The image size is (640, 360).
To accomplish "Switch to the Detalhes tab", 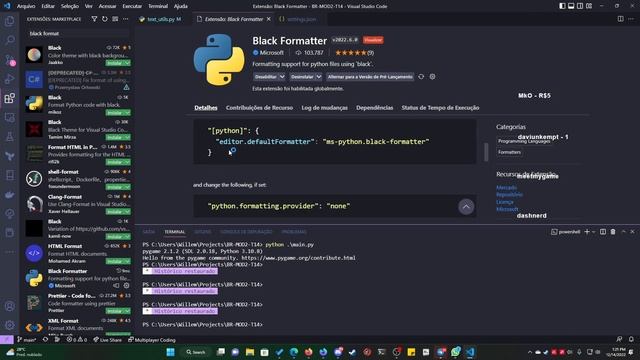I will point(206,108).
